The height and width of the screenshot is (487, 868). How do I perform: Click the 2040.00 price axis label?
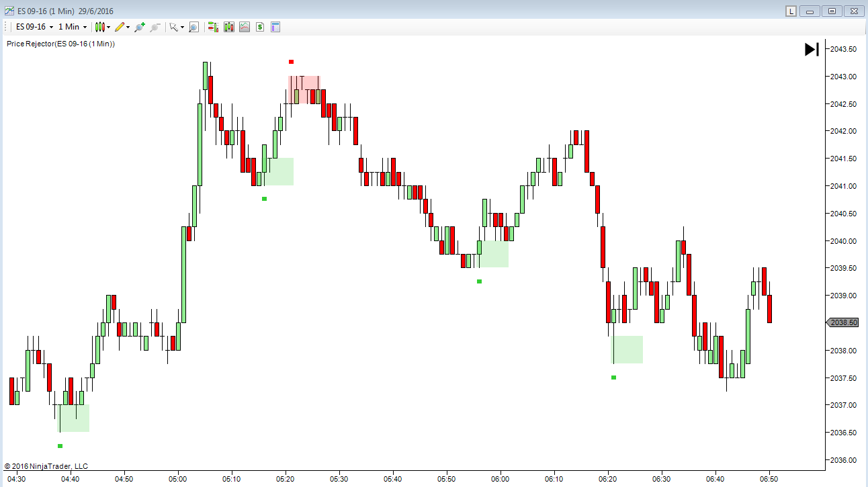click(x=843, y=240)
